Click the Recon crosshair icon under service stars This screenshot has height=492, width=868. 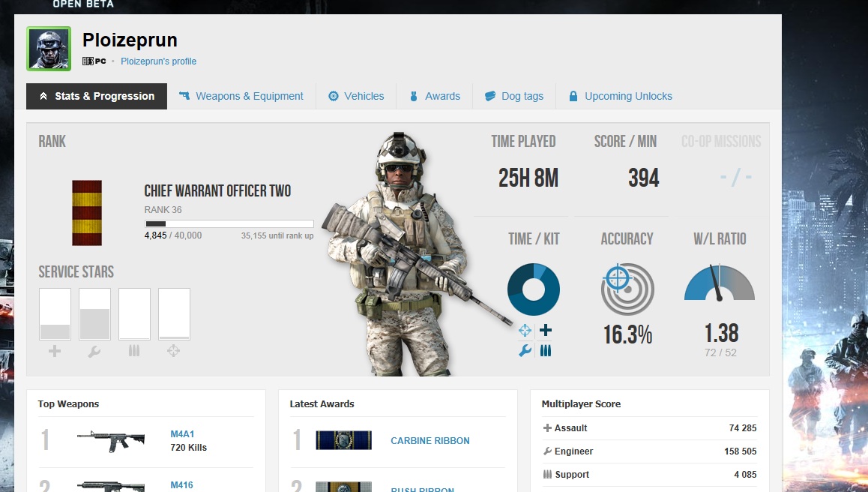tap(174, 351)
